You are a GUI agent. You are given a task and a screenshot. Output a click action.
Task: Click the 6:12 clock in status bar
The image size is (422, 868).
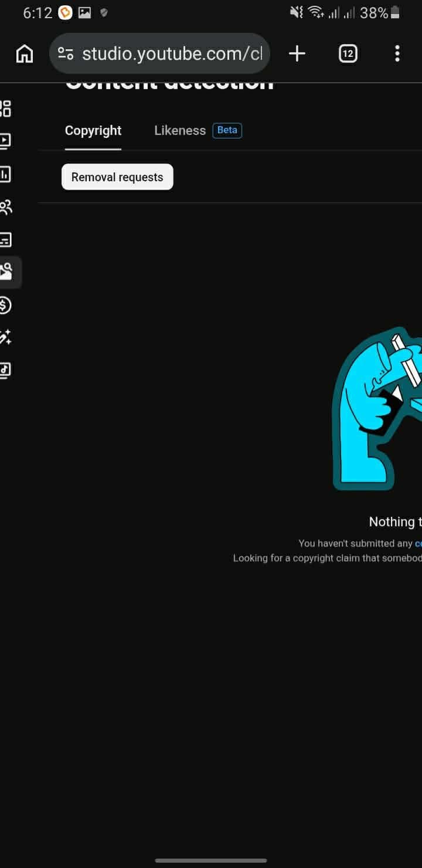pos(38,13)
